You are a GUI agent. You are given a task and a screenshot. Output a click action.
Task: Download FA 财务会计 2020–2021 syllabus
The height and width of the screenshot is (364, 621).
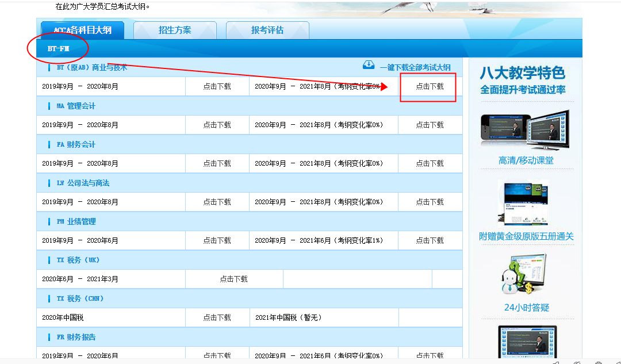pos(430,163)
